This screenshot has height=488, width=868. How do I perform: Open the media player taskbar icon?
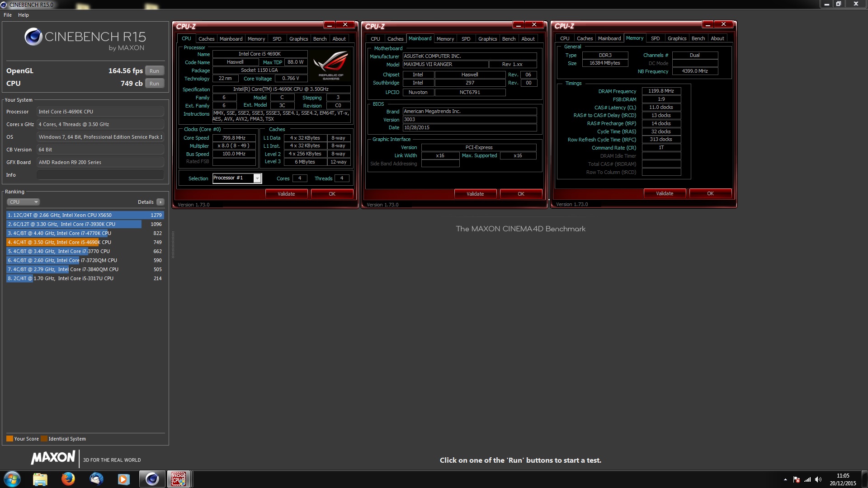124,479
